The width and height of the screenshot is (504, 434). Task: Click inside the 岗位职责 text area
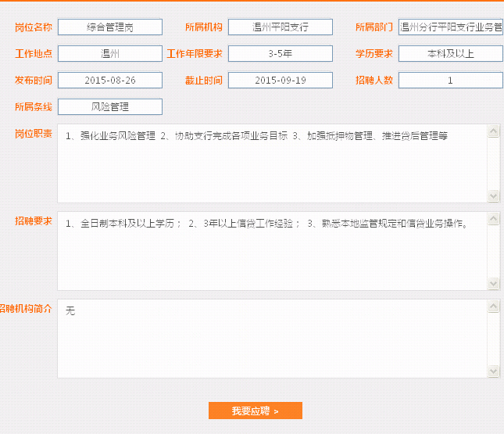272,163
